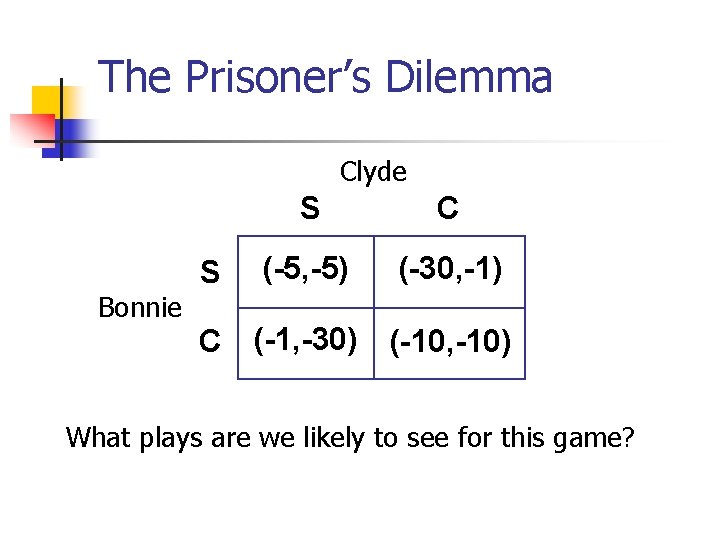Select the Clyde player label

point(373,173)
